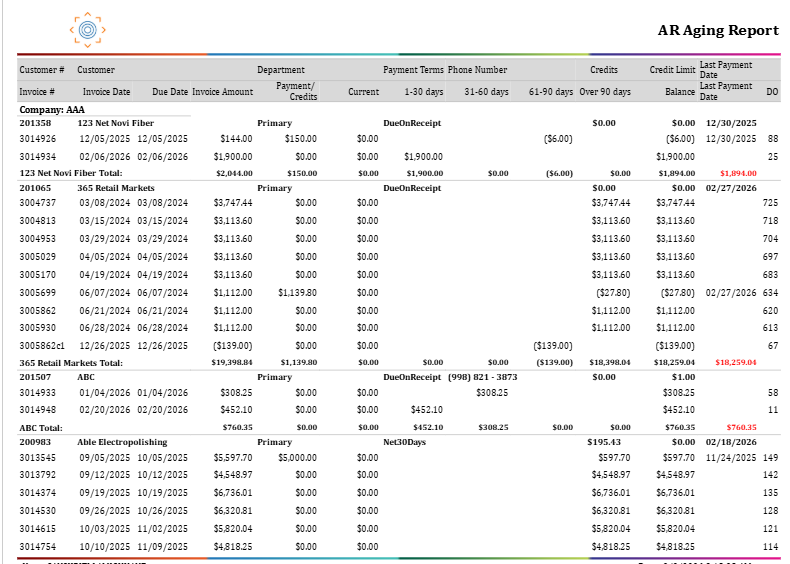Select the Customer # column header
This screenshot has width=790, height=564.
(42, 70)
